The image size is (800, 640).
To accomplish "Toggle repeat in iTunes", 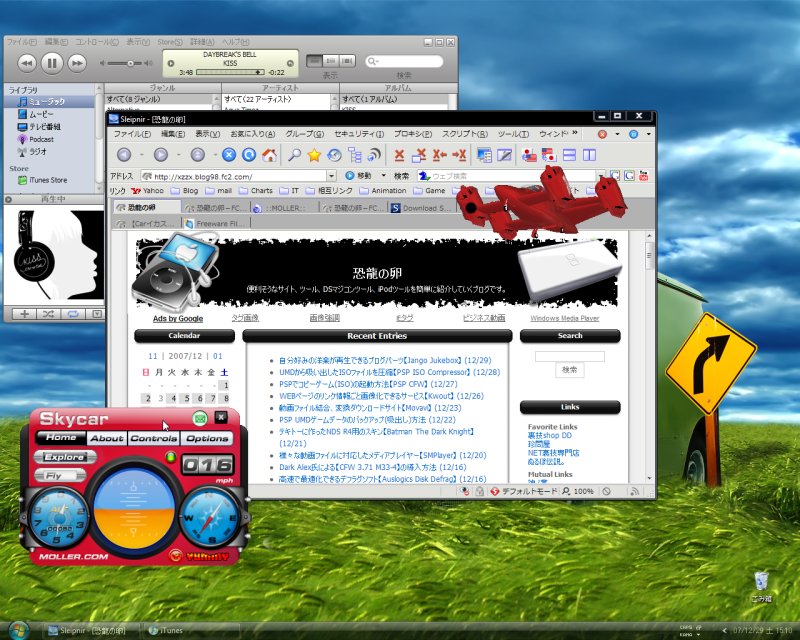I will [x=73, y=314].
